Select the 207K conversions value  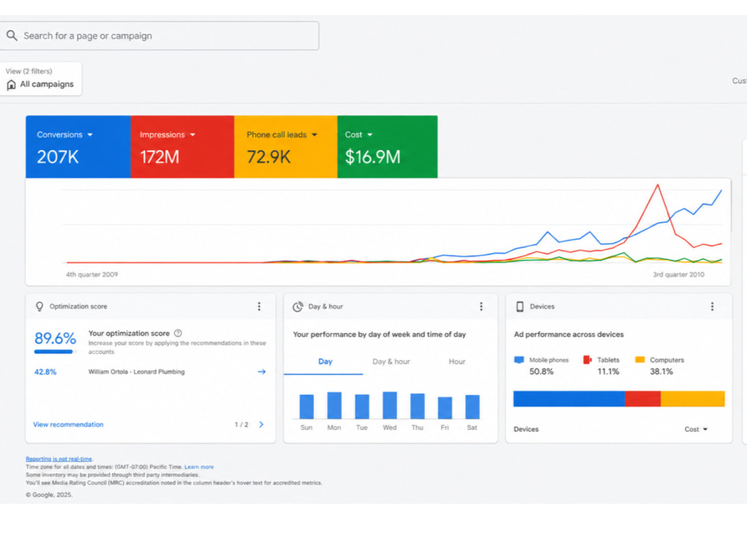(x=58, y=157)
